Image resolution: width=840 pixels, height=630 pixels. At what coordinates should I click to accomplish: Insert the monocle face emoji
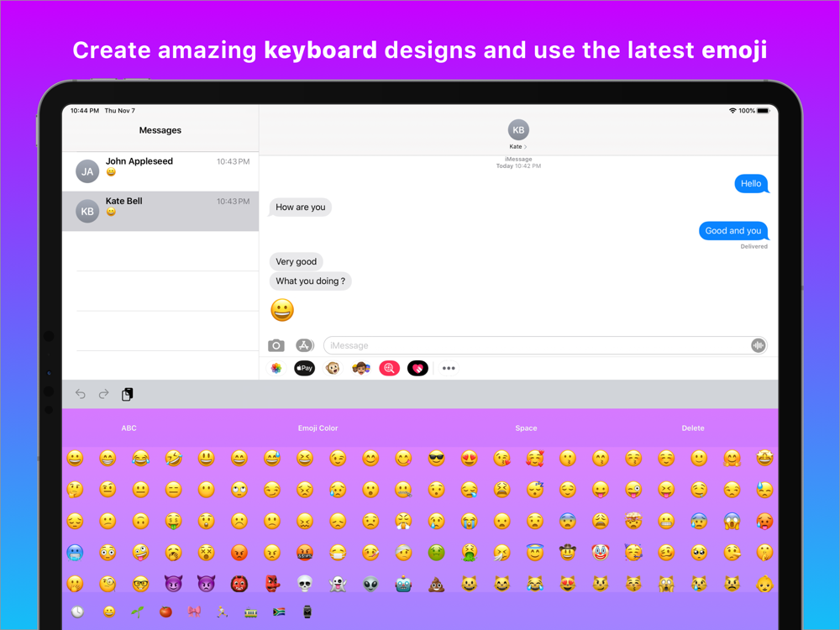[x=108, y=584]
